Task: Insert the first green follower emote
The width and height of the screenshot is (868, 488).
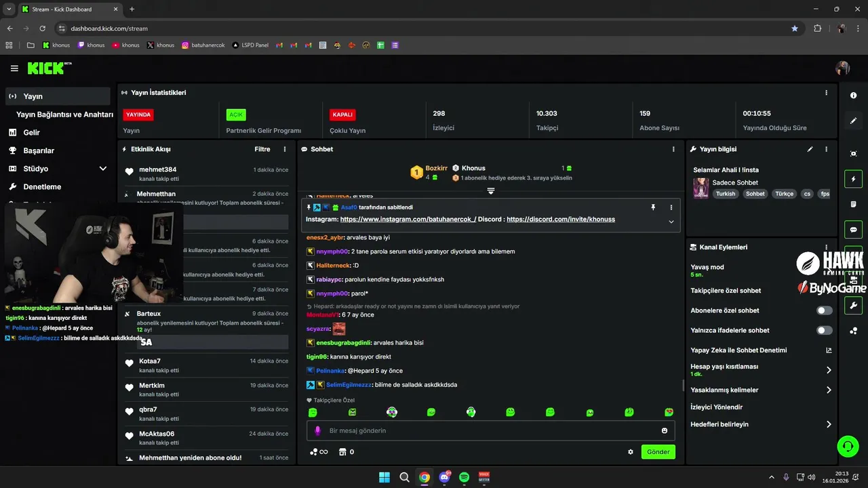Action: [313, 412]
